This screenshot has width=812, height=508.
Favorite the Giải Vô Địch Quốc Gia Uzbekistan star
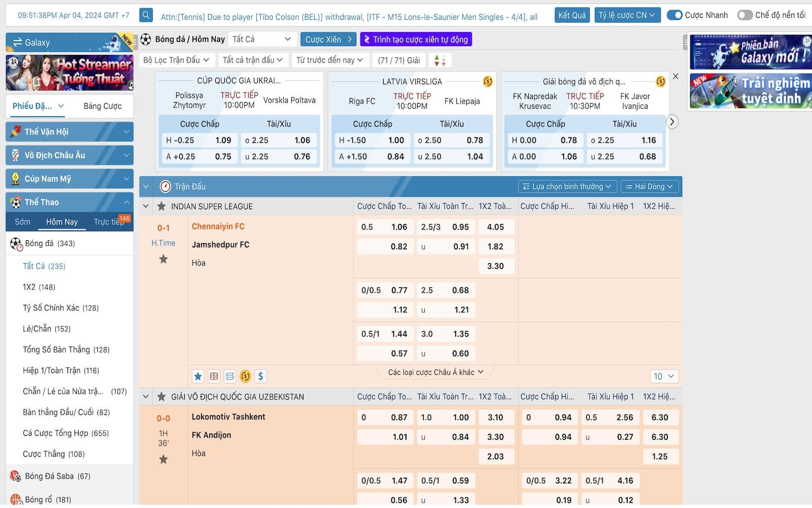click(x=161, y=397)
